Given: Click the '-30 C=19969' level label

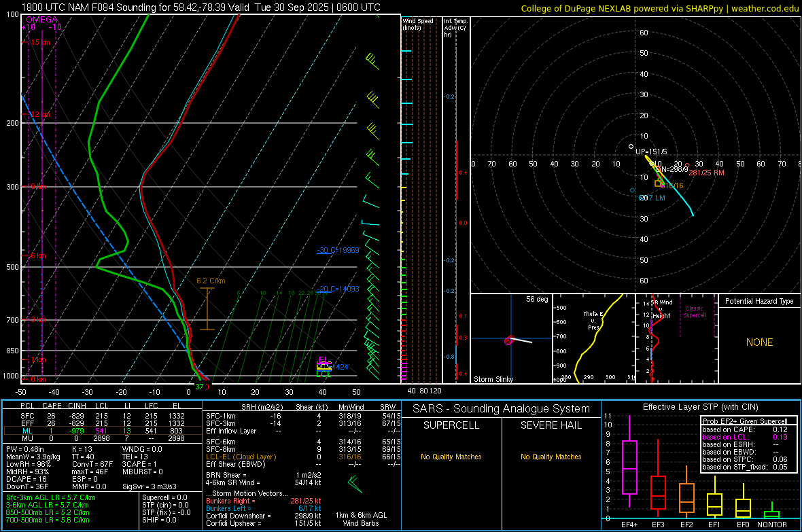Looking at the screenshot, I should pos(338,250).
